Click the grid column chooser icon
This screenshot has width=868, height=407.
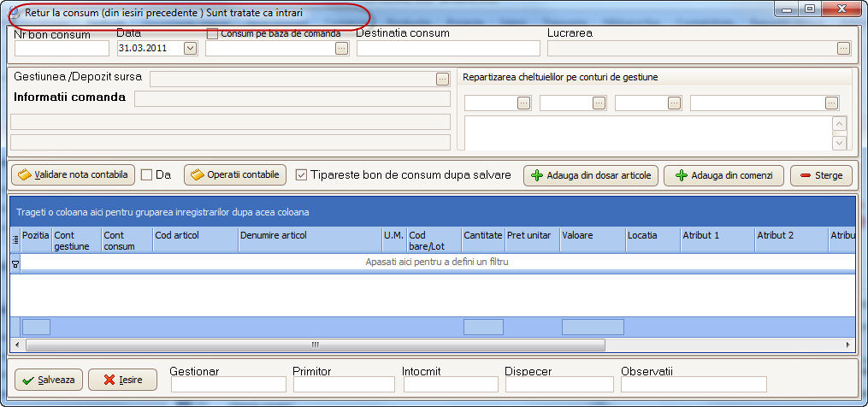point(15,240)
